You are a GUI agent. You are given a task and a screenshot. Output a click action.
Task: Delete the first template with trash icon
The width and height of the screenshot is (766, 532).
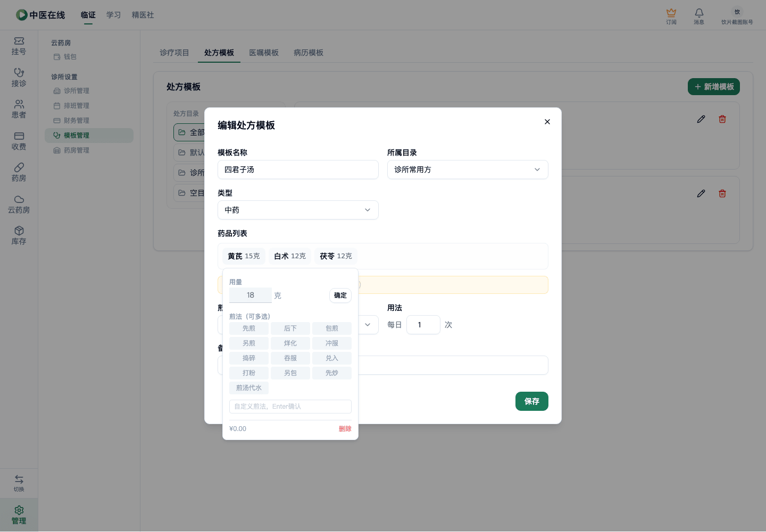(x=722, y=119)
